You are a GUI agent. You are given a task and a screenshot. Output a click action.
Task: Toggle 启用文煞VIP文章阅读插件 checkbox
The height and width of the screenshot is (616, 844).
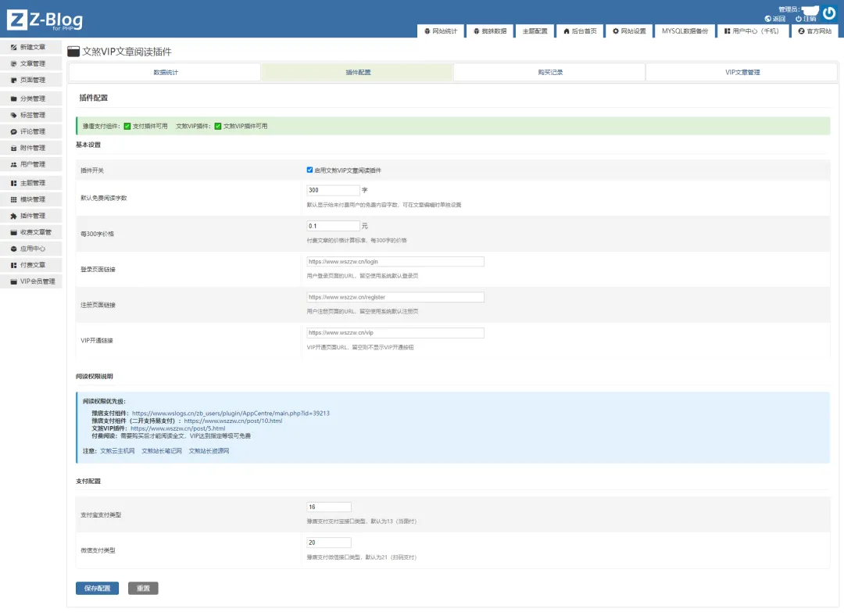309,170
